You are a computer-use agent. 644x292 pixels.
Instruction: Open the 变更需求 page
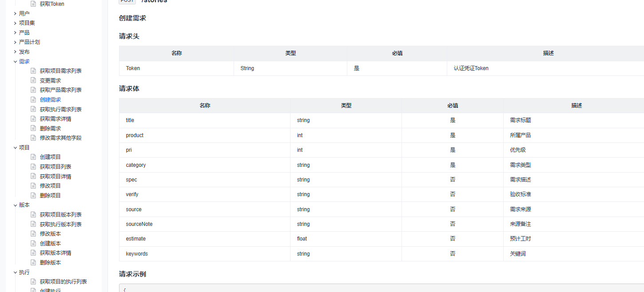click(x=50, y=81)
